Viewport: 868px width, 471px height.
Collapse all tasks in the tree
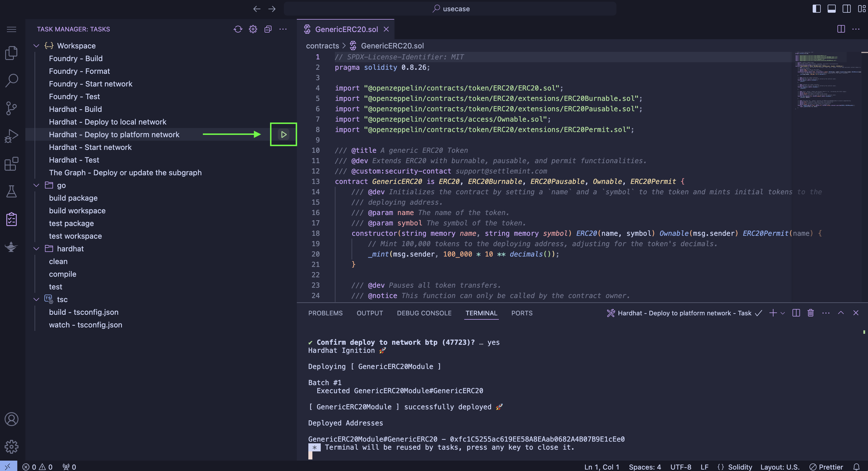268,29
